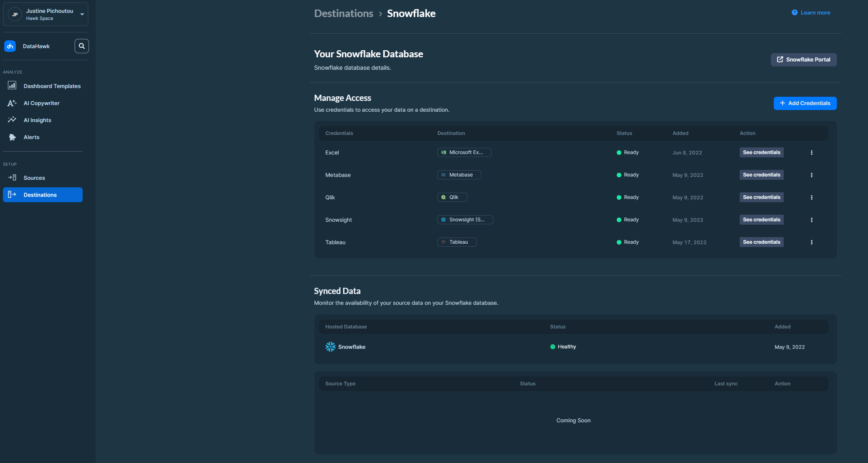The image size is (868, 463).
Task: Go back to Destinations breadcrumb
Action: 343,13
